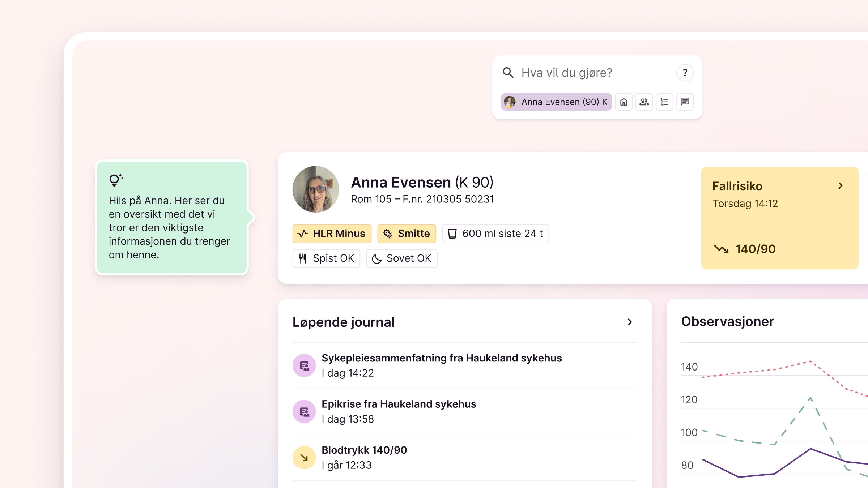Expand the Fallrisiko card chevron
This screenshot has height=488, width=868.
click(x=841, y=186)
